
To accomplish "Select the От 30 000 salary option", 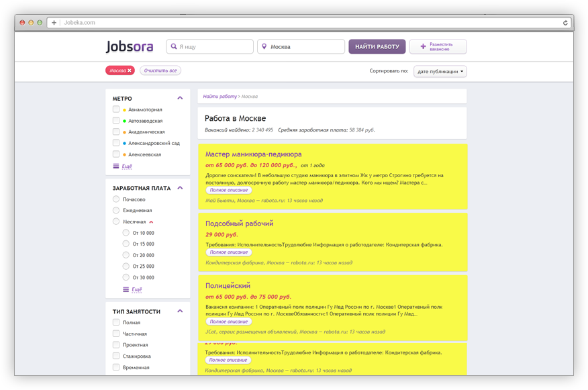I will point(126,277).
